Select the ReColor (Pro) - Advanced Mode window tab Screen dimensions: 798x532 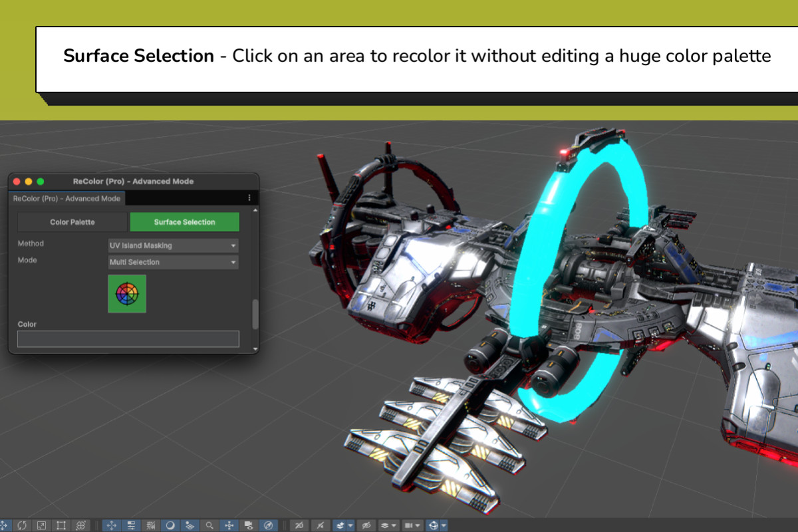67,198
